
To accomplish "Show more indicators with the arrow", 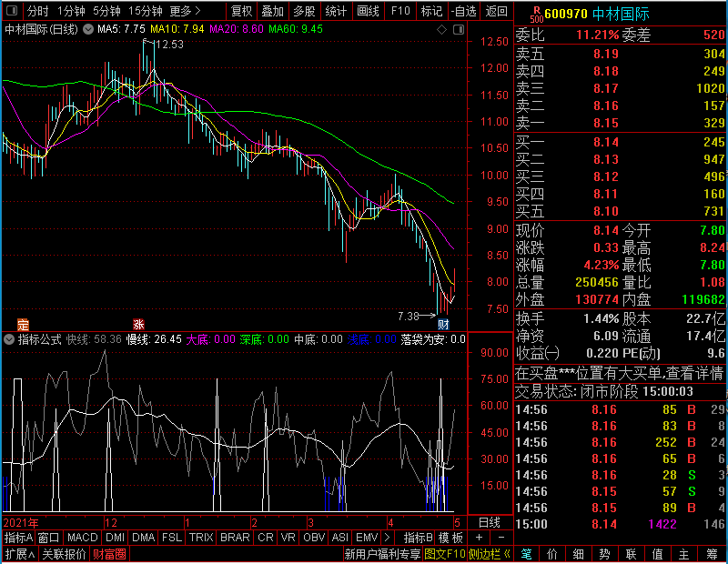I will tap(388, 538).
